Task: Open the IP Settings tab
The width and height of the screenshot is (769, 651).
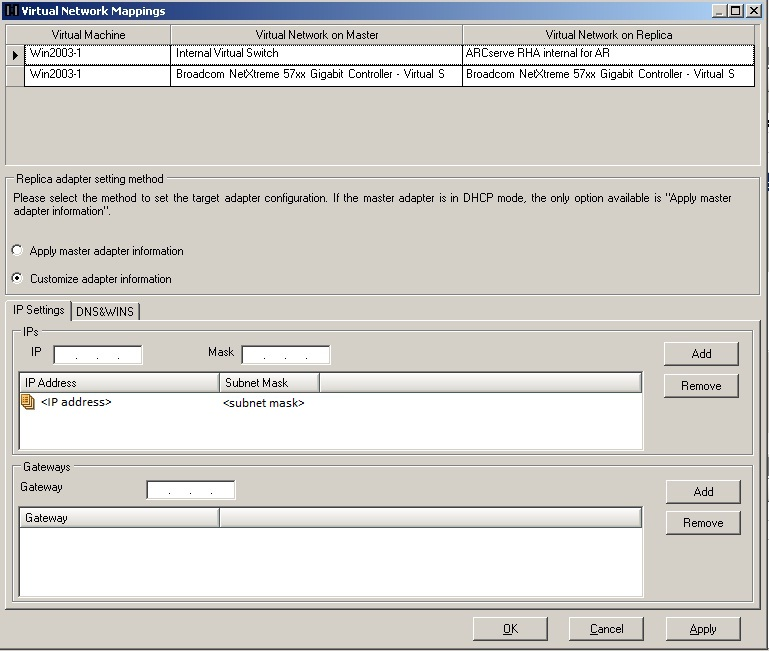Action: point(39,310)
